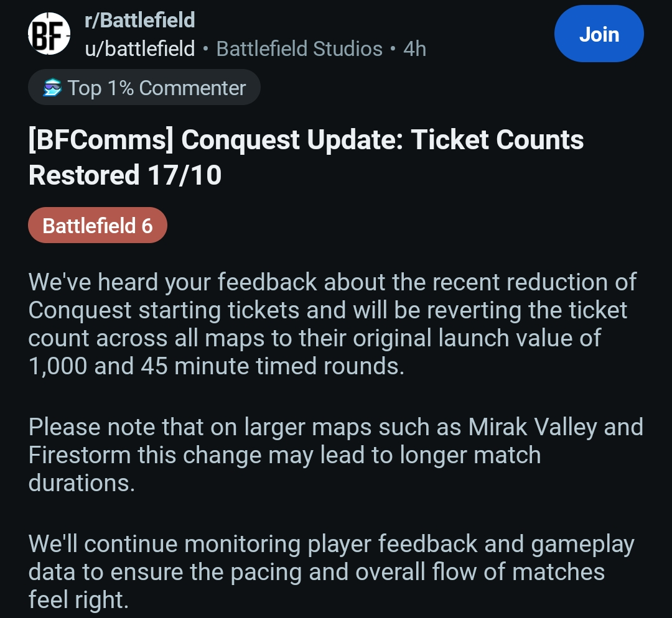This screenshot has height=618, width=672.
Task: Open the post title about Conquest Update
Action: [306, 157]
